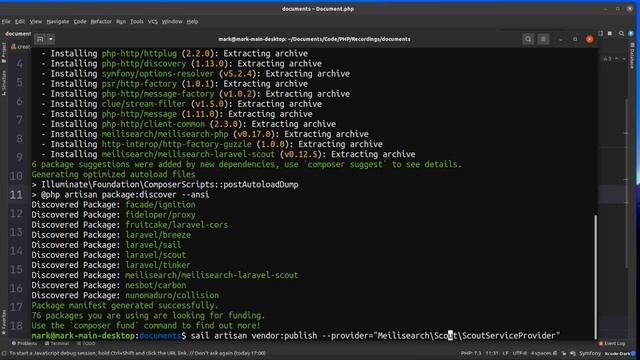Screen dimensions: 640x360
Task: Open the Navigate menu
Action: pyautogui.click(x=58, y=22)
